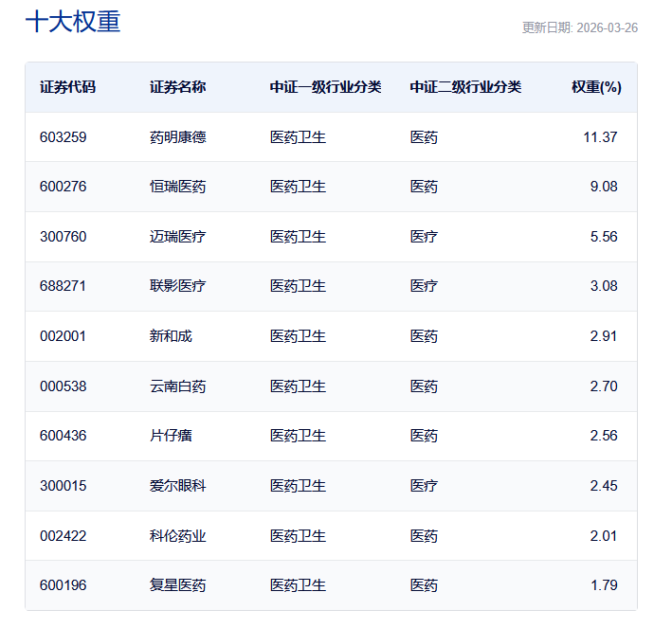Open the 云南白药 entry

[x=177, y=386]
